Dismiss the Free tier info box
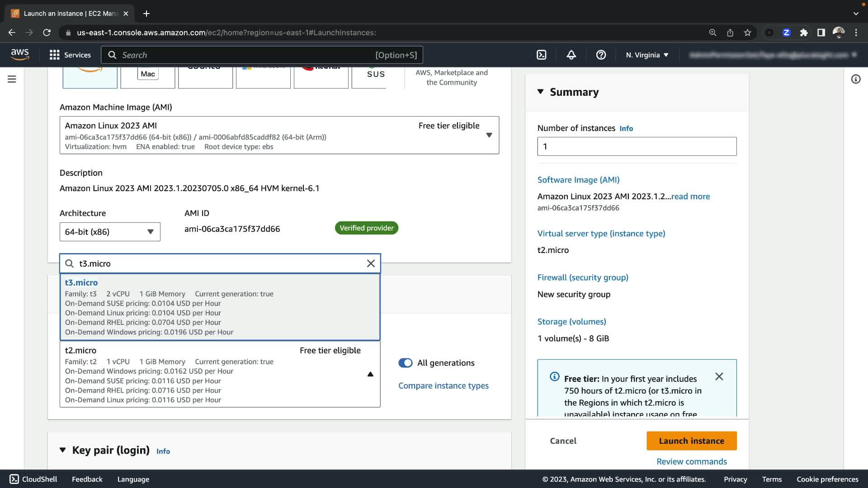Screen dimensions: 868x488 pos(719,376)
